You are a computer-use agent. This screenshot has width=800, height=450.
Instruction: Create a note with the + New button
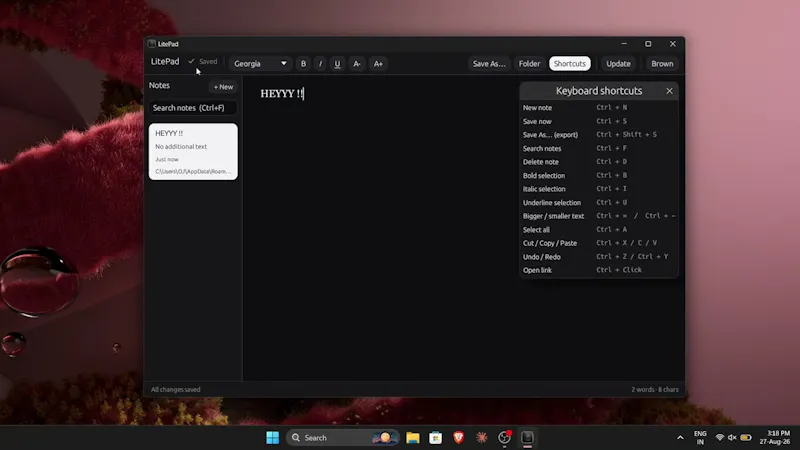click(223, 87)
